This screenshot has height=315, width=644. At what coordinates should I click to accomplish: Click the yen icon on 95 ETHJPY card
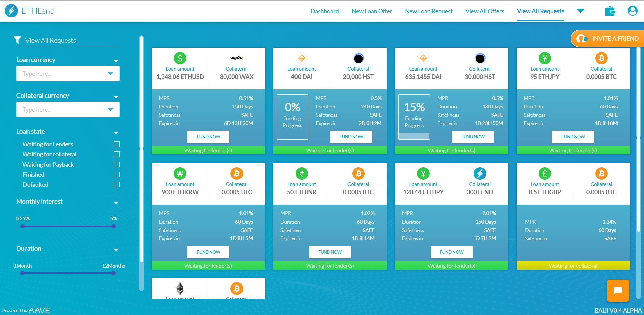[545, 58]
